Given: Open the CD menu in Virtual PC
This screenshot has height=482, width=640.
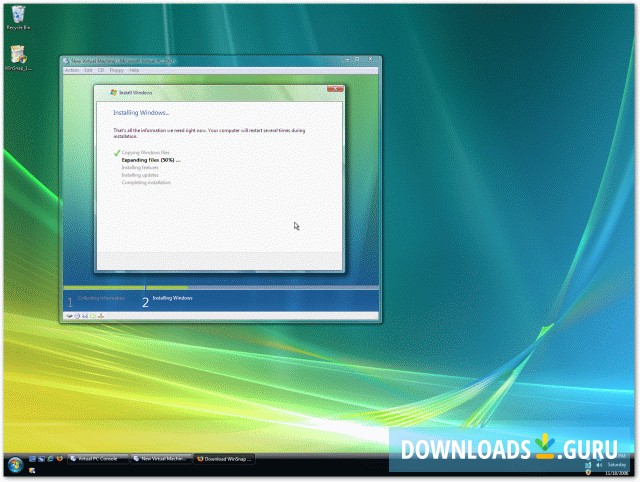Looking at the screenshot, I should (101, 70).
